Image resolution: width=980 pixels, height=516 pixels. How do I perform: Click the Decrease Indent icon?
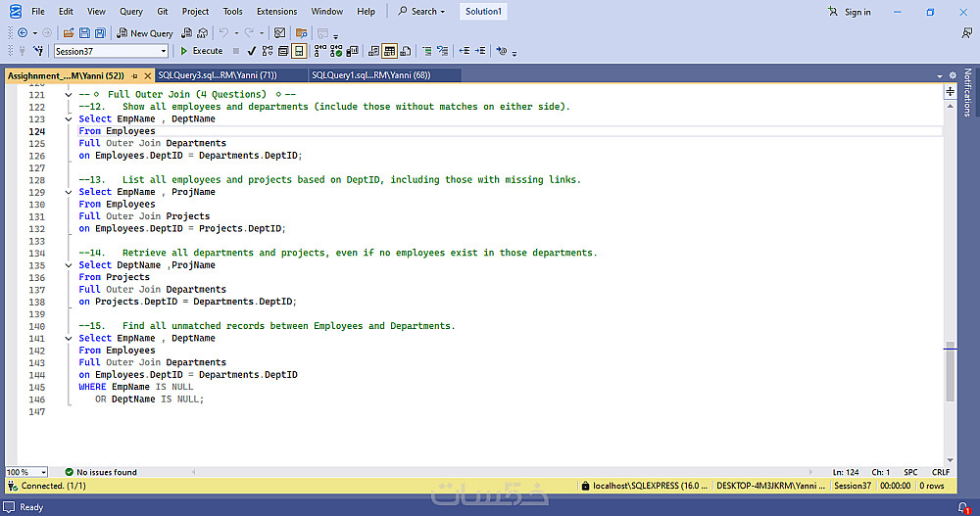pos(465,51)
